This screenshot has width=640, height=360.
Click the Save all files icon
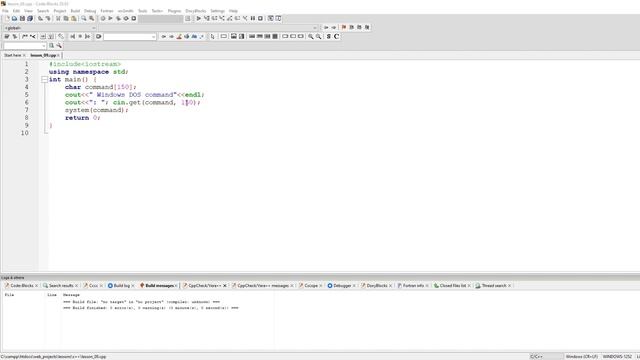[30, 18]
